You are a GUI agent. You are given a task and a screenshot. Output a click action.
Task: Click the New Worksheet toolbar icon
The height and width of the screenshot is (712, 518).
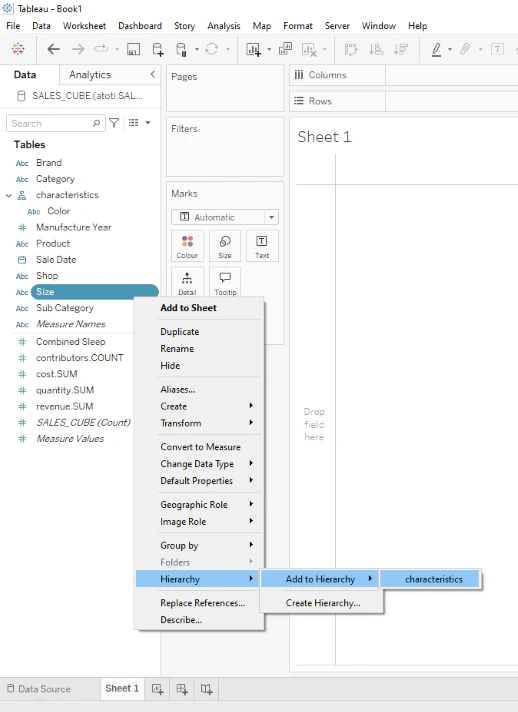[253, 49]
